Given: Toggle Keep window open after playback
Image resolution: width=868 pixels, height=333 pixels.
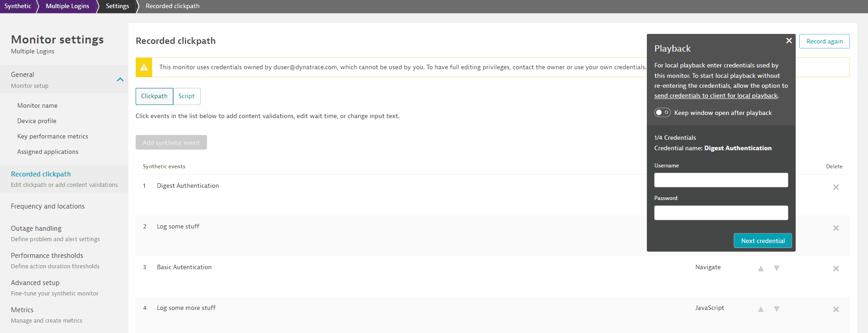Looking at the screenshot, I should pyautogui.click(x=662, y=113).
